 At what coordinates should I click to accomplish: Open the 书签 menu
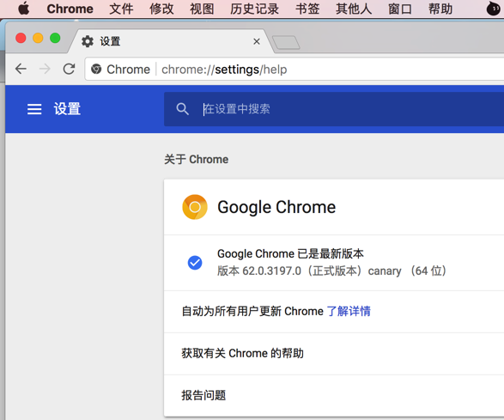(x=307, y=9)
